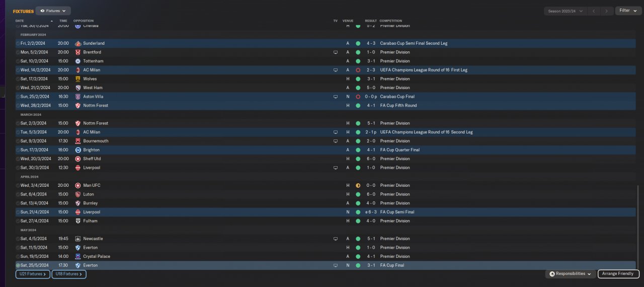Click Sunderland club badge icon

78,43
